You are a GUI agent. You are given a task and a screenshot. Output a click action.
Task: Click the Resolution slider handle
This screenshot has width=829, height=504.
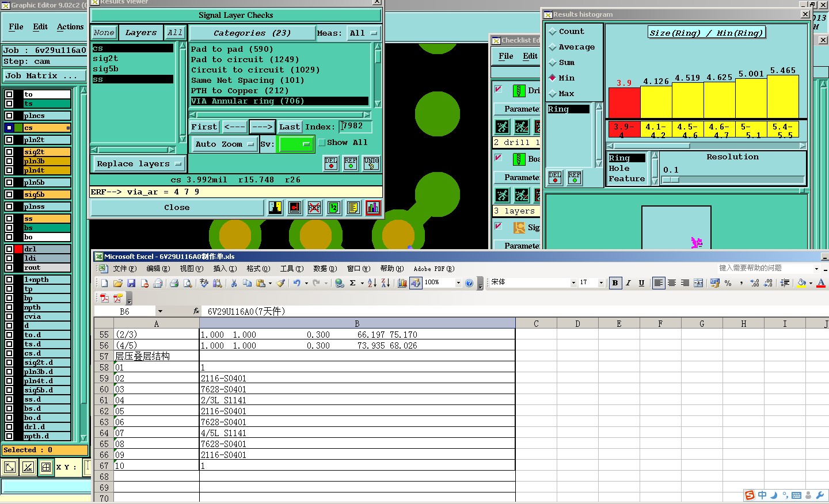point(671,180)
